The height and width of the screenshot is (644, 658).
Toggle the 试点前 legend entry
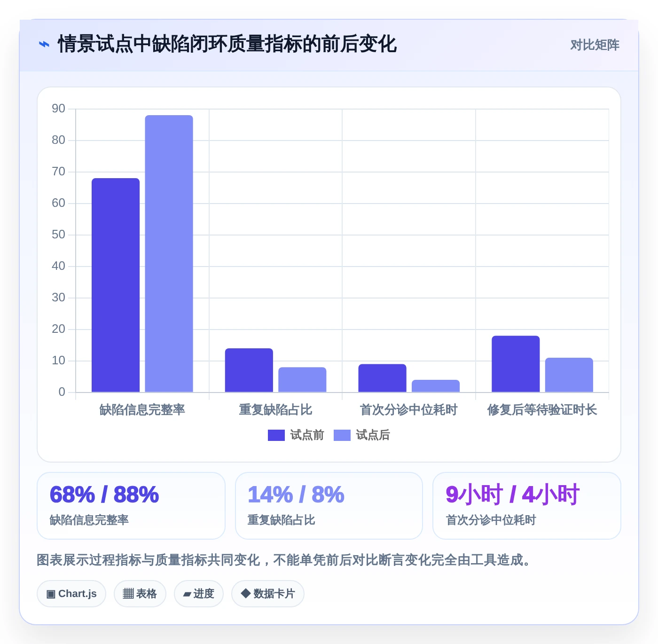coord(296,435)
